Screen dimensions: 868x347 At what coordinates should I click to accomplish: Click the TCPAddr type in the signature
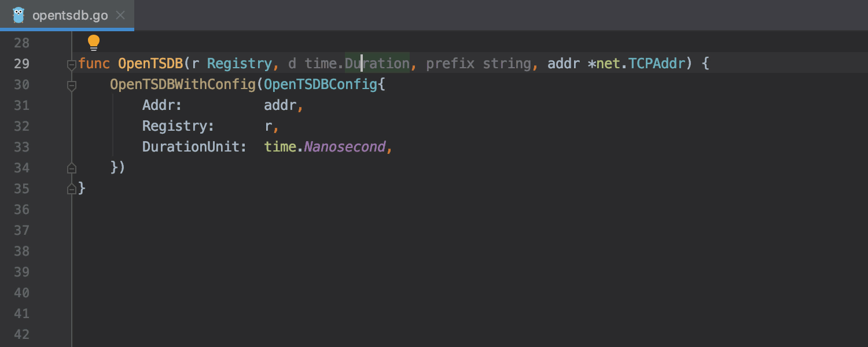(x=657, y=64)
